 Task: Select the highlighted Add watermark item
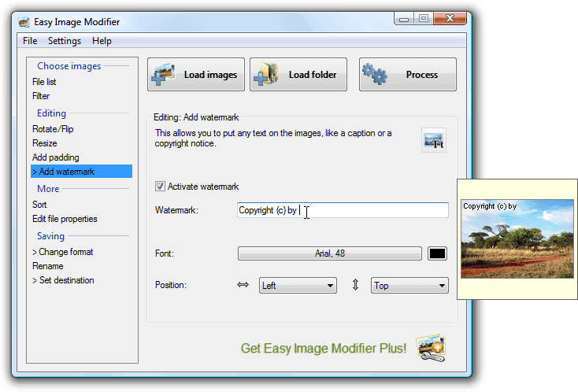coord(81,172)
